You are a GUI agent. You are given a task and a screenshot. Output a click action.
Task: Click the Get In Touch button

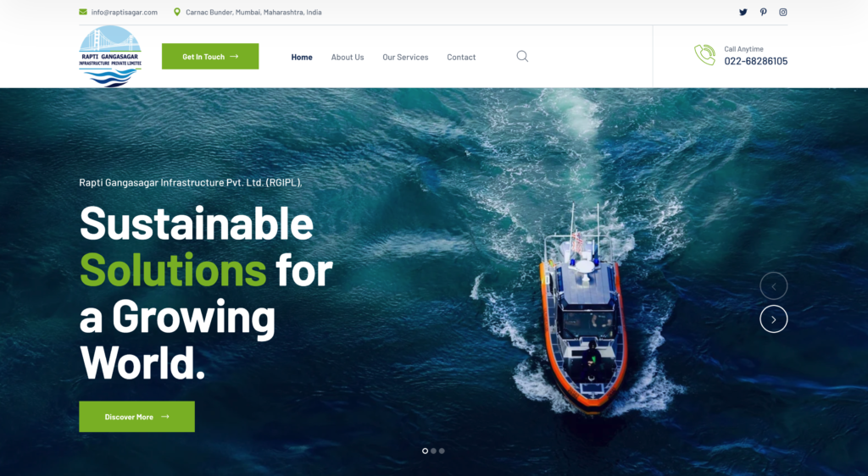(210, 57)
